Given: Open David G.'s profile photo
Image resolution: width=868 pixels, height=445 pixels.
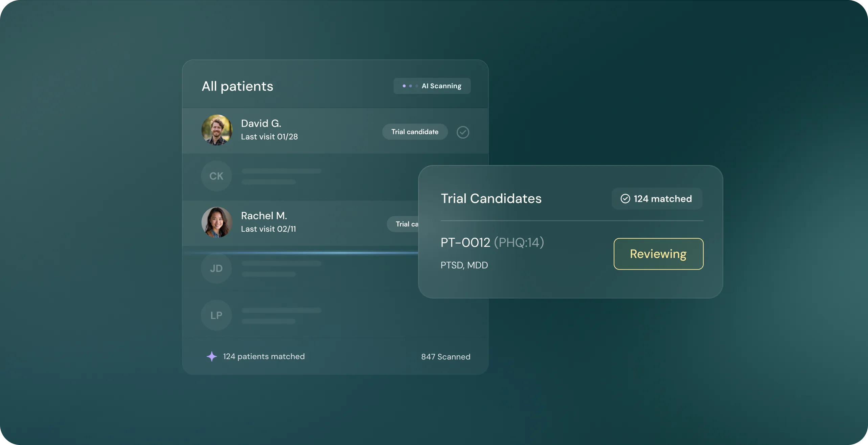Looking at the screenshot, I should [216, 130].
